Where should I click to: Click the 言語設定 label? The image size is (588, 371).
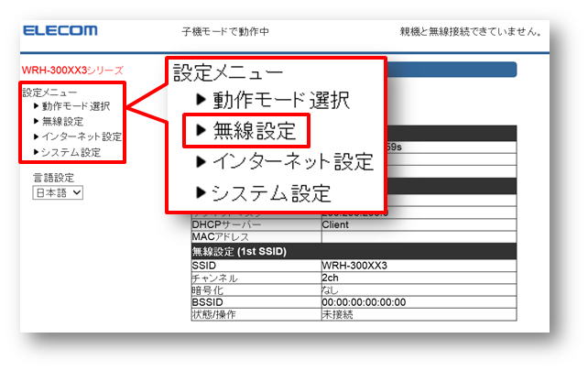[54, 178]
